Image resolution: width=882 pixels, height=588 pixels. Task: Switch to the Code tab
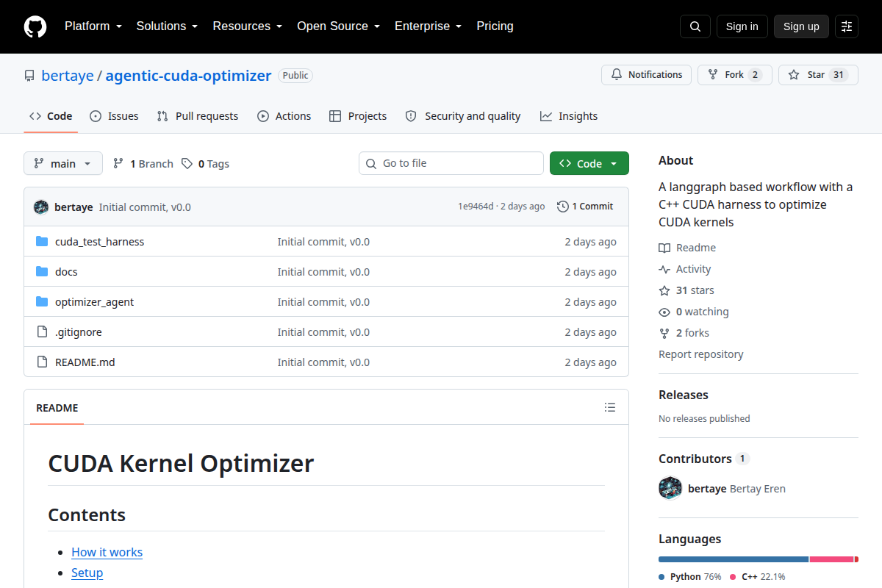pos(51,116)
